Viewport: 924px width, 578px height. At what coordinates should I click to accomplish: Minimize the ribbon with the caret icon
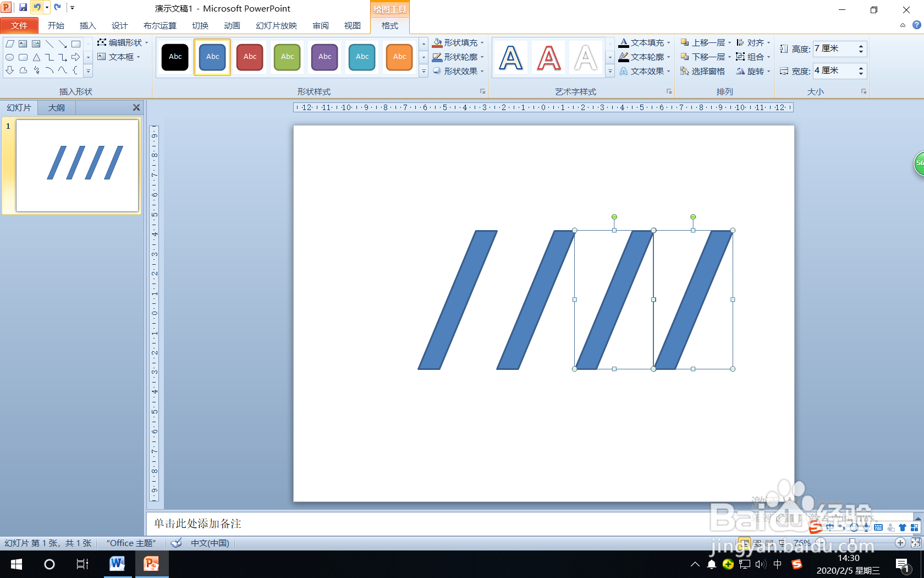[x=903, y=25]
